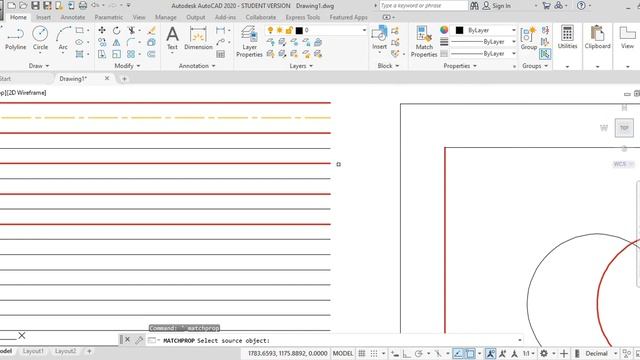Image resolution: width=640 pixels, height=360 pixels.
Task: Activate the Move tool
Action: pos(102,30)
